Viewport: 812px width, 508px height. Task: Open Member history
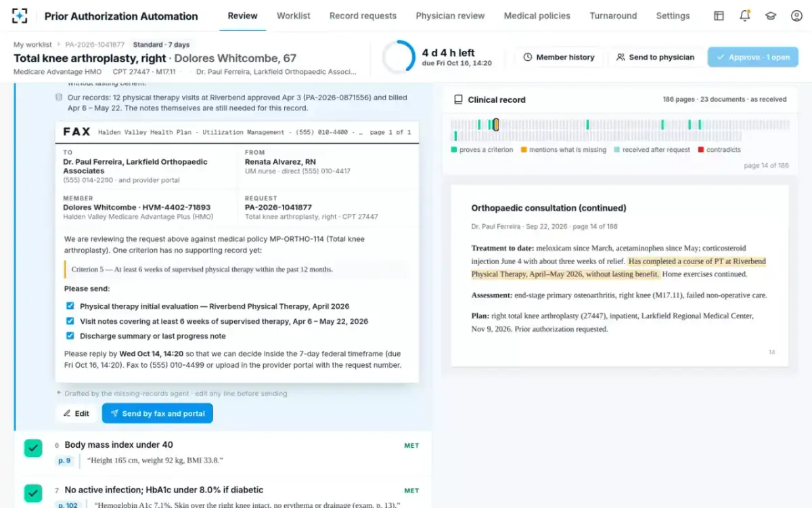[559, 57]
